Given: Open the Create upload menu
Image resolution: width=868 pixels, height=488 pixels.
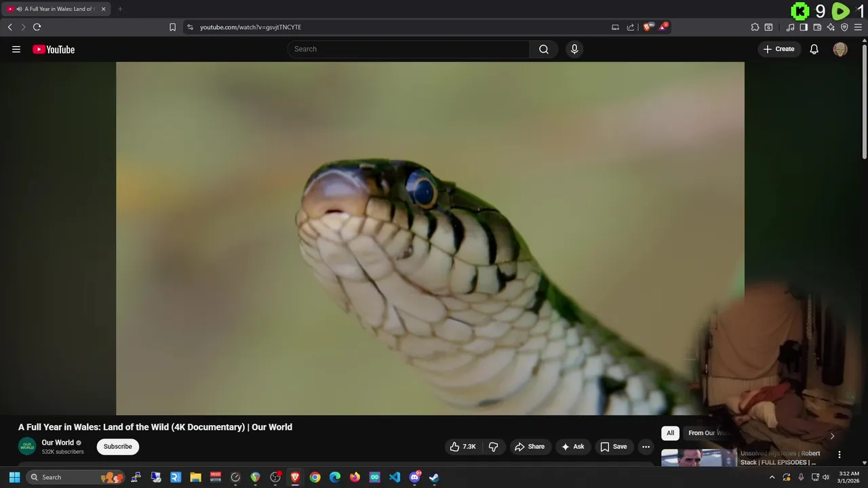Looking at the screenshot, I should point(779,49).
